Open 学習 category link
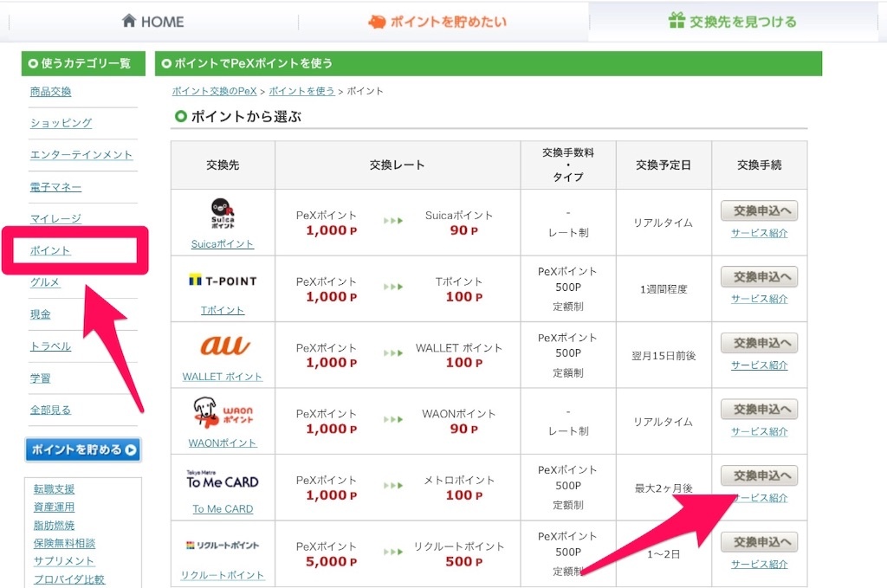887x588 pixels. tap(40, 378)
